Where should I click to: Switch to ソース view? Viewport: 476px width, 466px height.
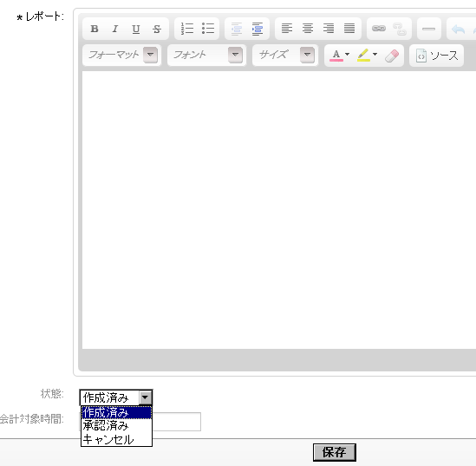(x=436, y=56)
